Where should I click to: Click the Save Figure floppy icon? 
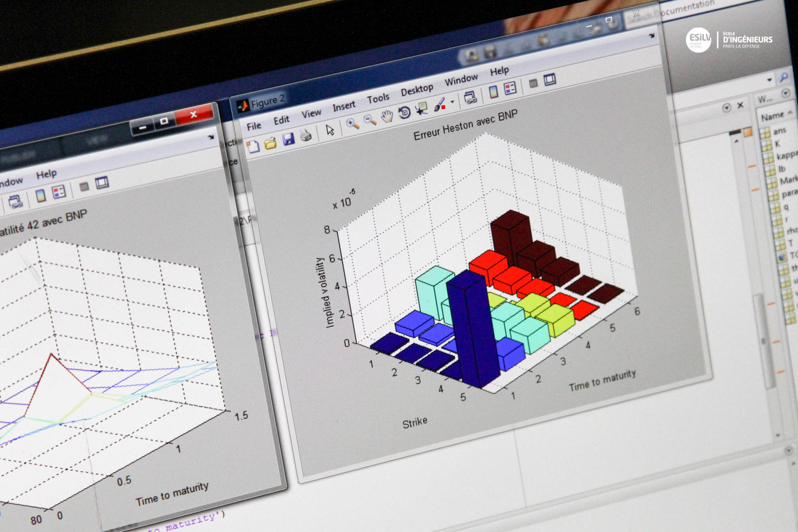point(288,139)
